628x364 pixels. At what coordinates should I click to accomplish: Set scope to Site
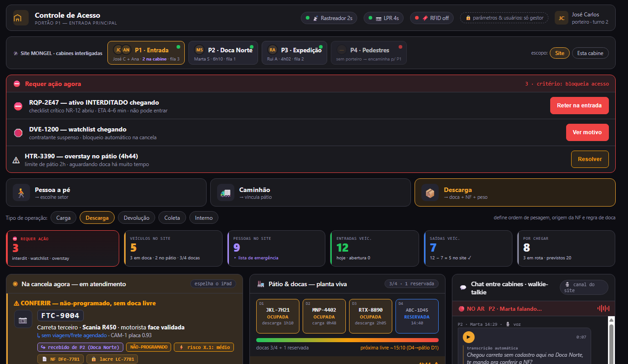(560, 53)
